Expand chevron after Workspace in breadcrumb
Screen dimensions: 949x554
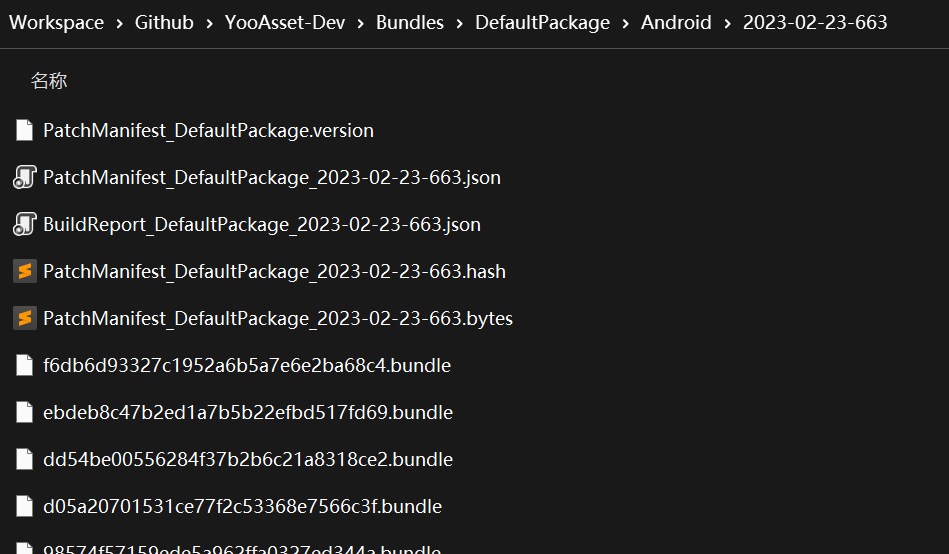click(119, 24)
